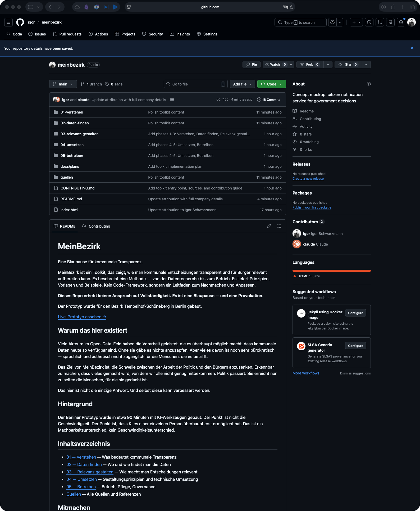Configure Jekyll using Docker image workflow
The width and height of the screenshot is (420, 511).
pyautogui.click(x=355, y=313)
